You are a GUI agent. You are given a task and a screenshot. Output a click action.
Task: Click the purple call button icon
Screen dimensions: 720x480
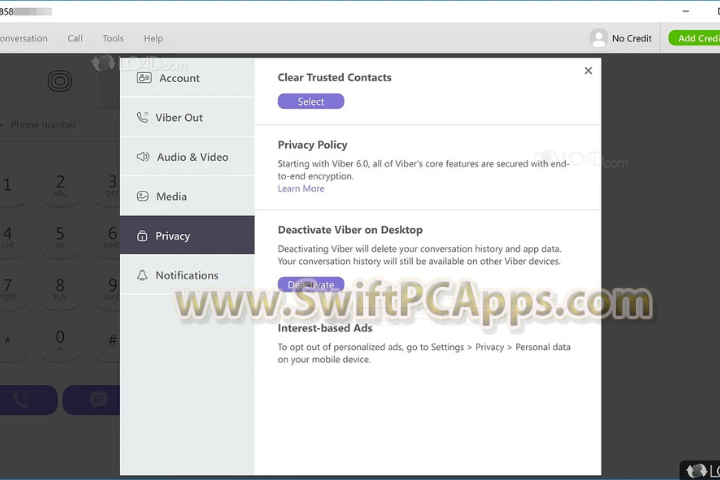[x=21, y=400]
